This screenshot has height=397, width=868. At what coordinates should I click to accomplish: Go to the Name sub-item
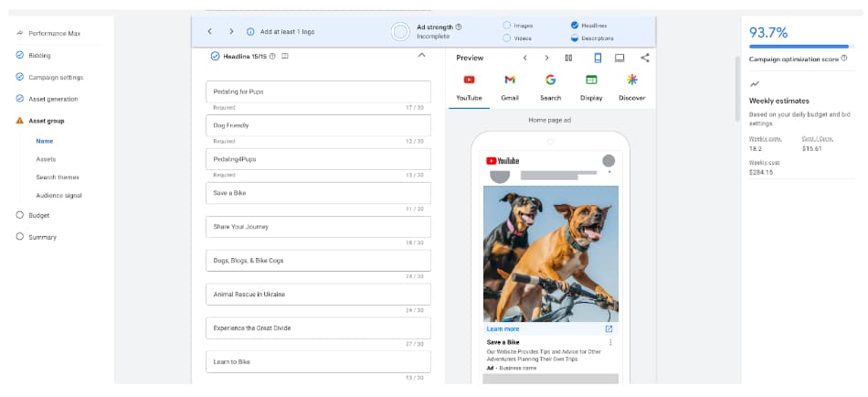45,141
